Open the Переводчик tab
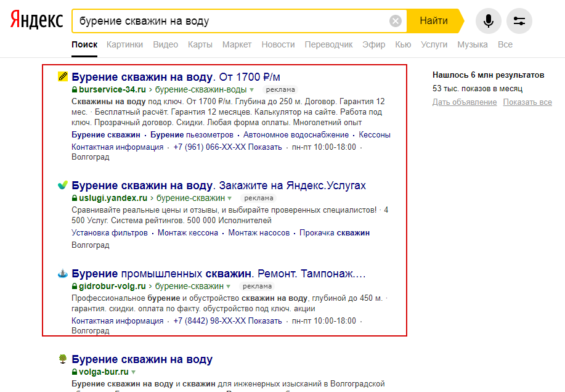Image resolution: width=565 pixels, height=392 pixels. tap(328, 44)
